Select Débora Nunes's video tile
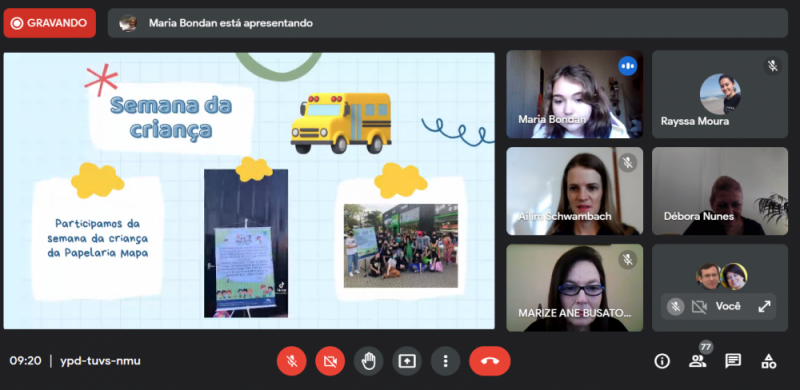The width and height of the screenshot is (800, 390). point(720,191)
